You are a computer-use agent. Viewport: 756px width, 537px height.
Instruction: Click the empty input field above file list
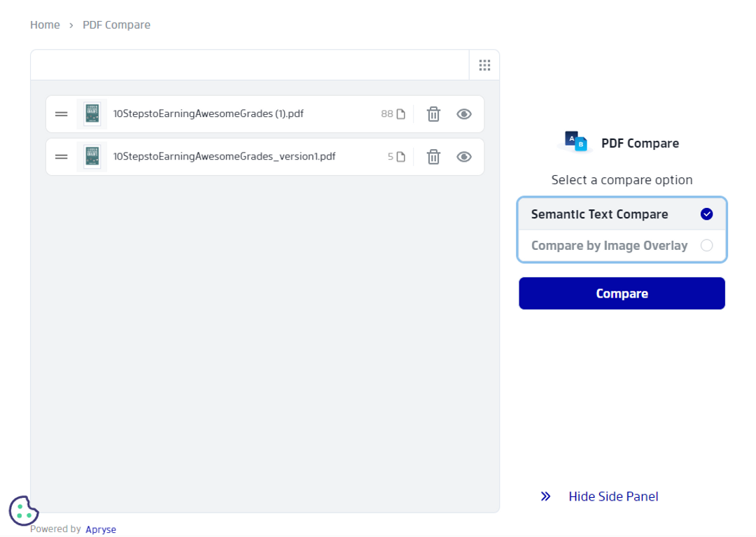click(249, 64)
